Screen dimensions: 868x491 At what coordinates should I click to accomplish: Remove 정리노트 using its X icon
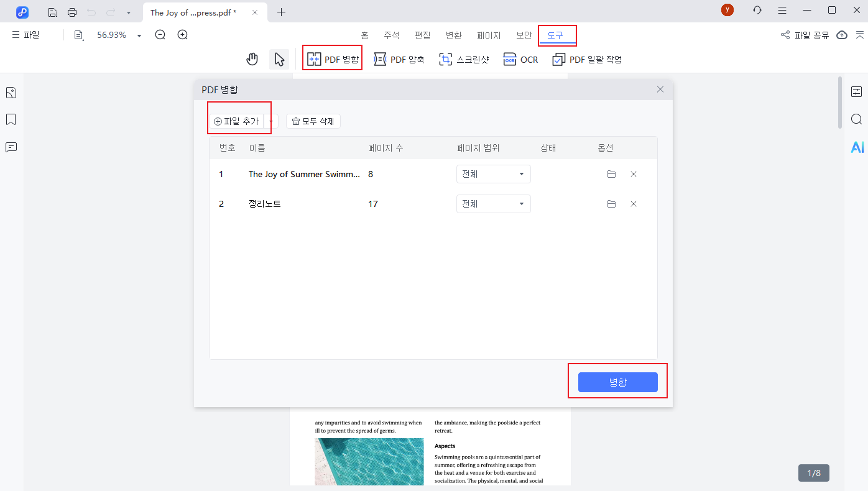pos(634,203)
